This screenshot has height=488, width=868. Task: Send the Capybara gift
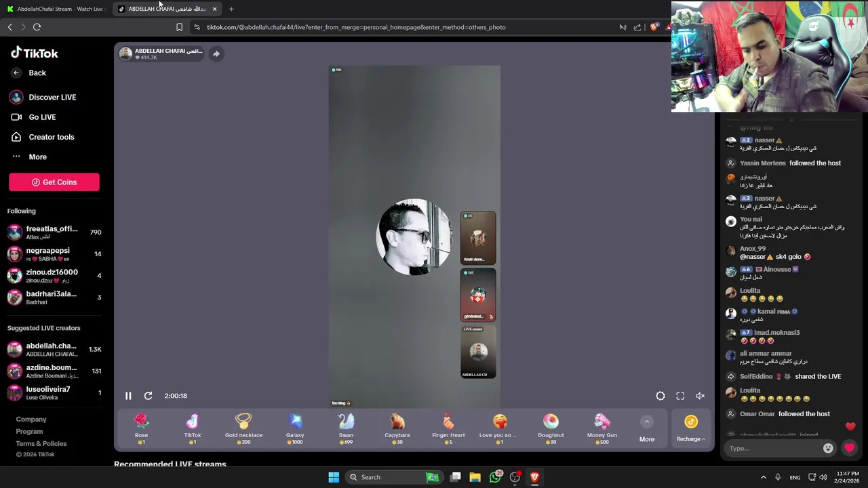click(x=397, y=430)
